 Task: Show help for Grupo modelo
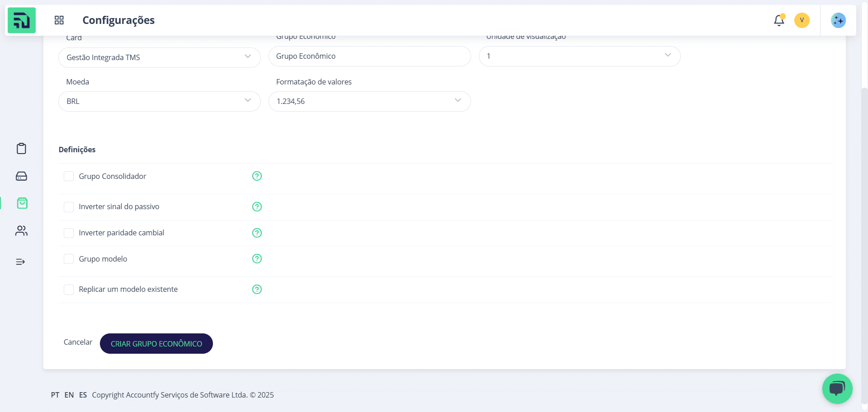pyautogui.click(x=257, y=259)
